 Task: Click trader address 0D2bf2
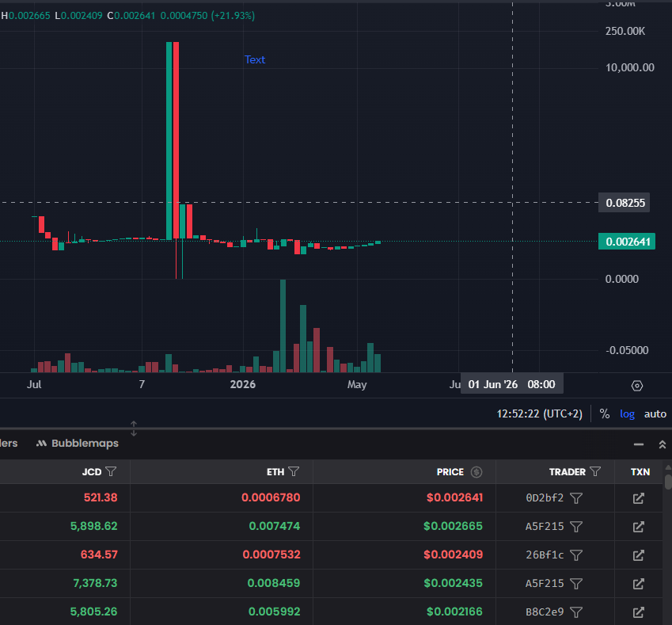point(545,497)
